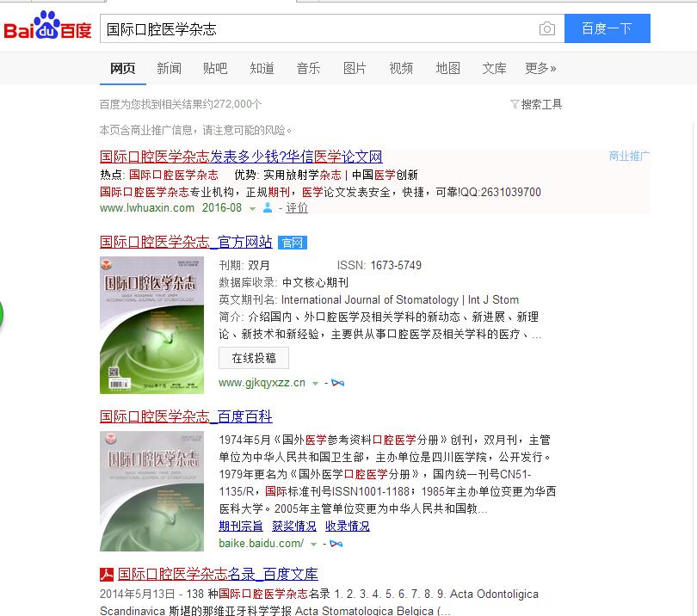Click the PDF icon before 百度文库 result

point(107,575)
